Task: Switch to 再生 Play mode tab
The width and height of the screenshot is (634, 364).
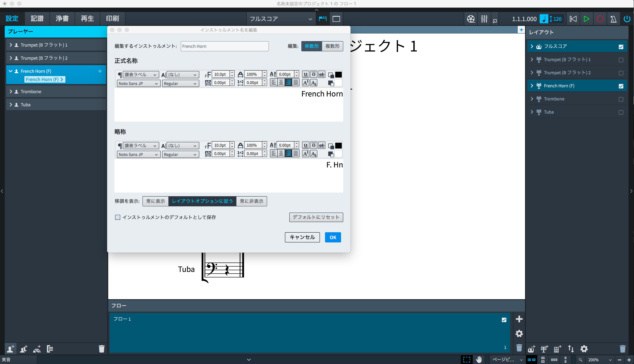Action: tap(87, 19)
